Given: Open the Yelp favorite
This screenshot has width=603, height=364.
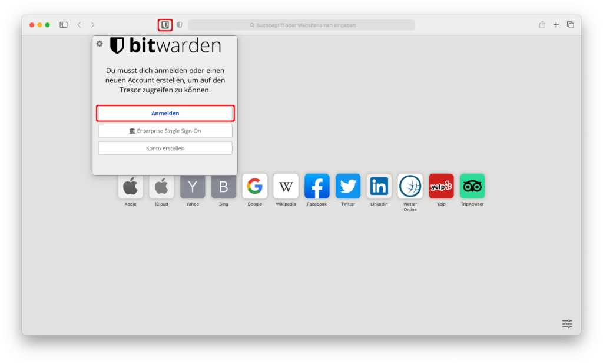Looking at the screenshot, I should [441, 186].
